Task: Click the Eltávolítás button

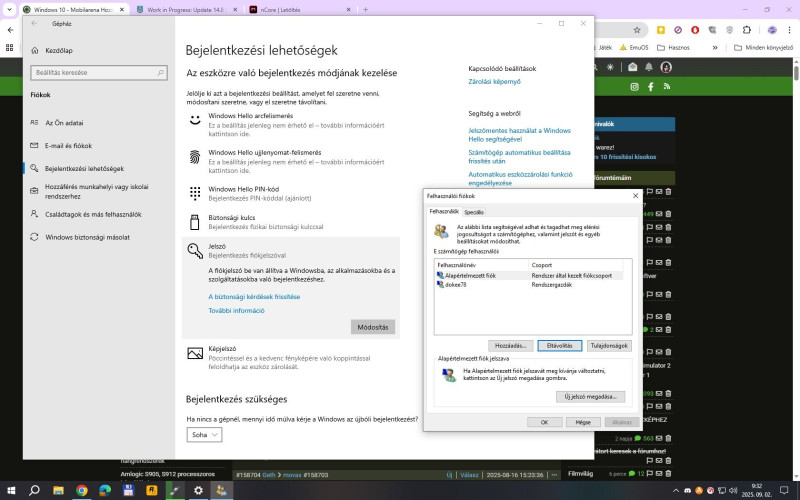Action: tap(559, 345)
